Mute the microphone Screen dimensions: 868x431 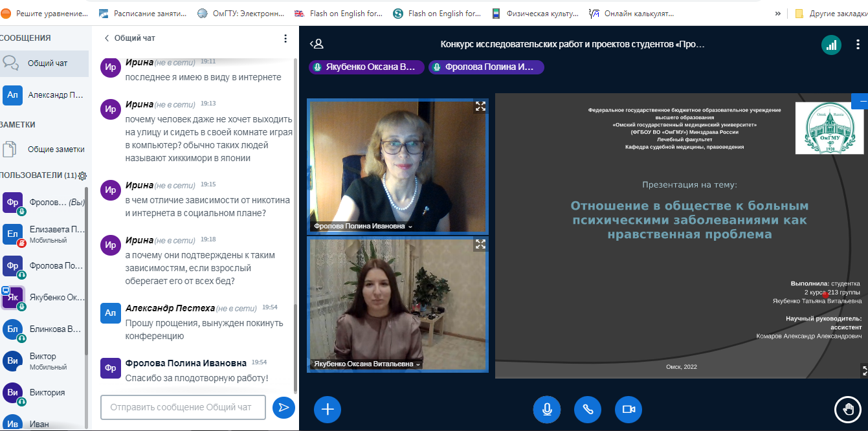547,409
